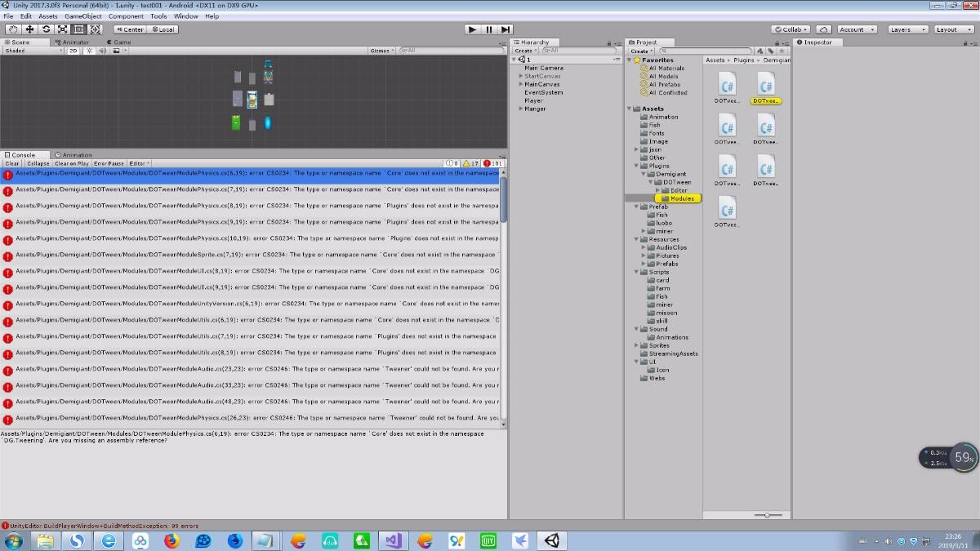980x551 pixels.
Task: Click the Pause button
Action: (x=489, y=29)
